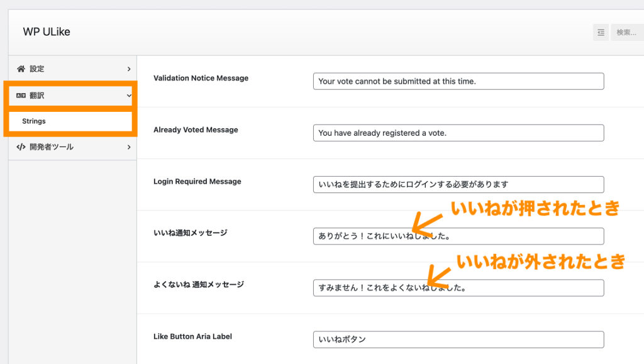Focus the Like Button Aria Label field
This screenshot has height=364, width=644.
click(458, 339)
